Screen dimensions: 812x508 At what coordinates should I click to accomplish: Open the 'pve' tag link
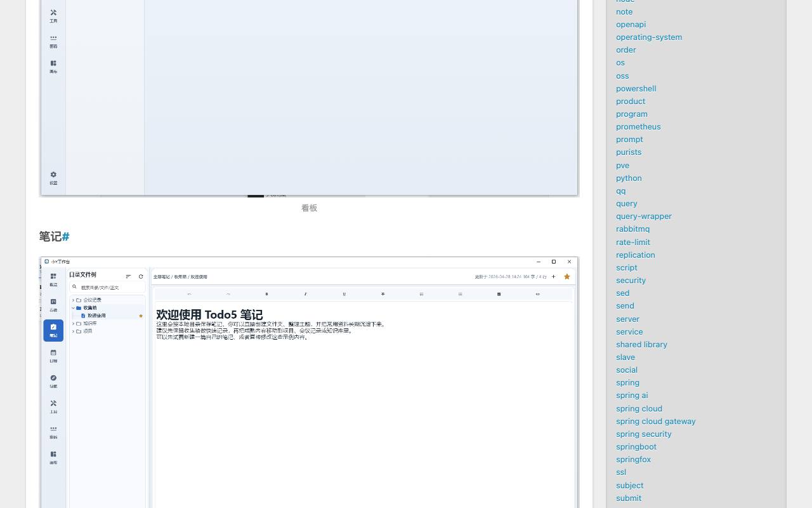click(622, 165)
